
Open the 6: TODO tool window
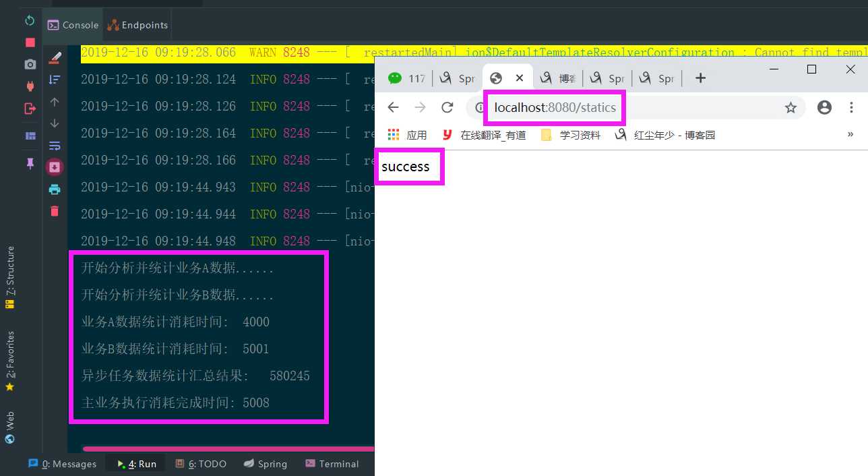(201, 464)
